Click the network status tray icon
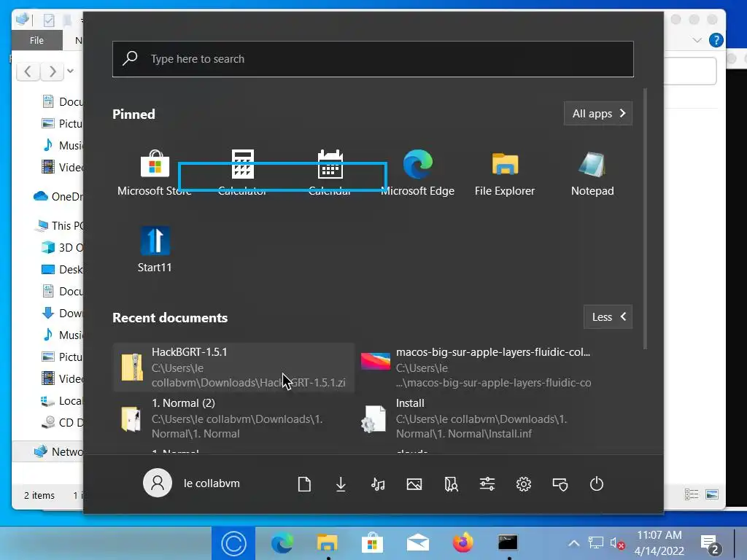 click(595, 542)
